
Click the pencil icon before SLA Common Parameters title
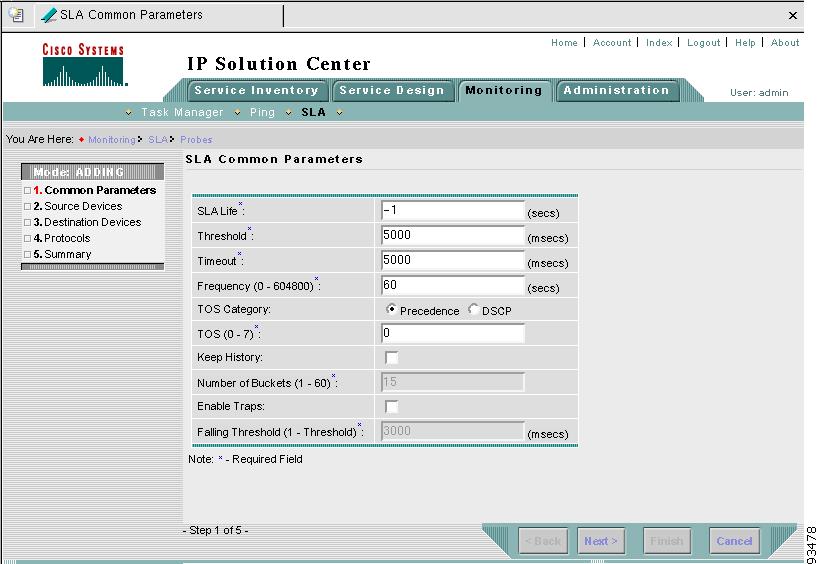[x=49, y=15]
